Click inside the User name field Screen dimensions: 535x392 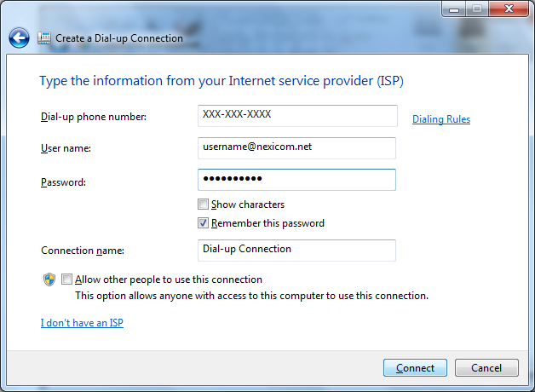(x=296, y=148)
